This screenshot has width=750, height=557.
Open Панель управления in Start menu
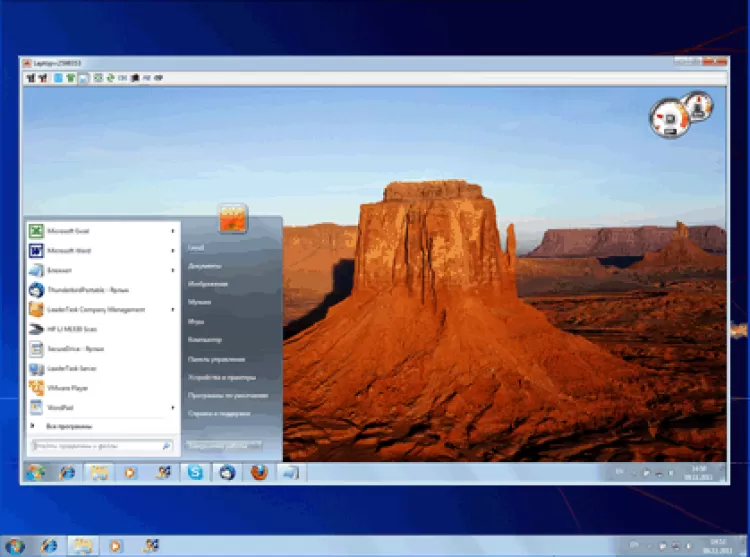[x=216, y=359]
